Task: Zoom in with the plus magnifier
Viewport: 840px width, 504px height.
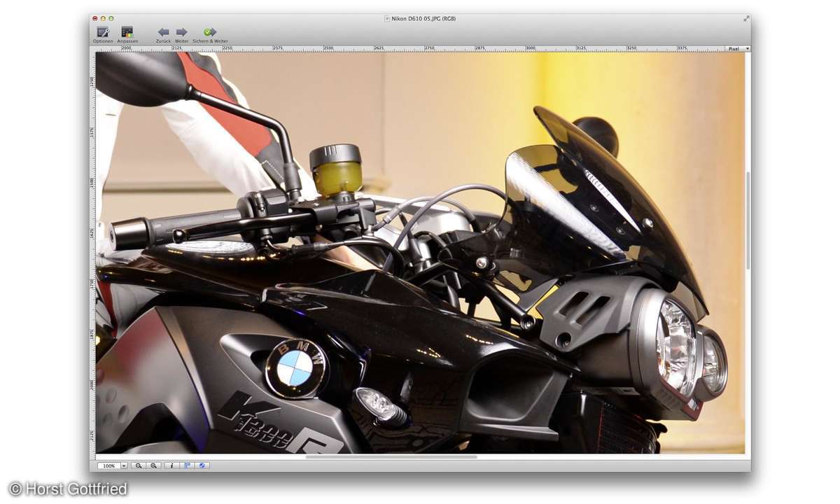Action: coord(153,465)
